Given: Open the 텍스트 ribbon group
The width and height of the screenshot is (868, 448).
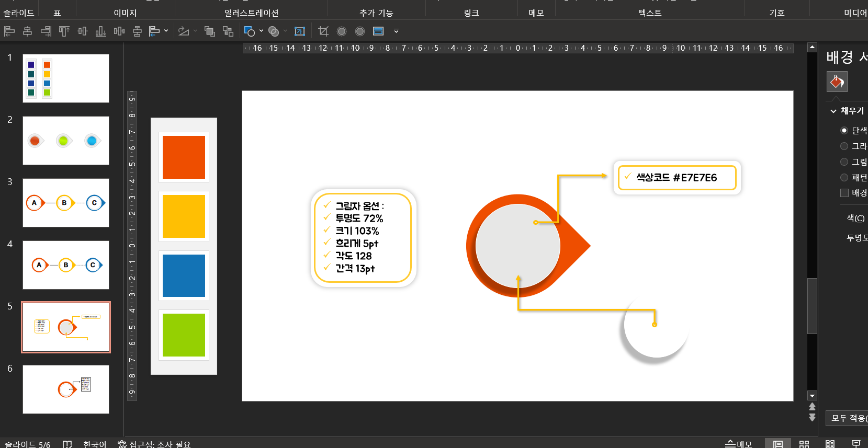Looking at the screenshot, I should pyautogui.click(x=650, y=13).
